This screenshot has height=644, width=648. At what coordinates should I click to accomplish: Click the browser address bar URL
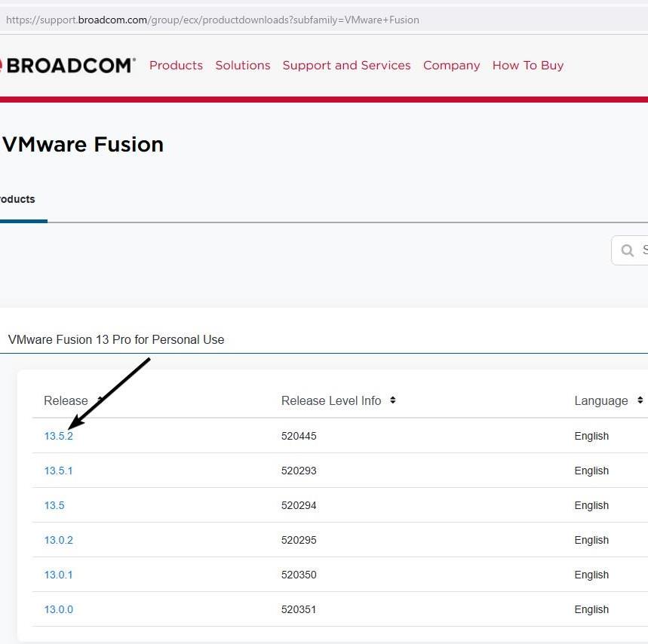[x=211, y=20]
